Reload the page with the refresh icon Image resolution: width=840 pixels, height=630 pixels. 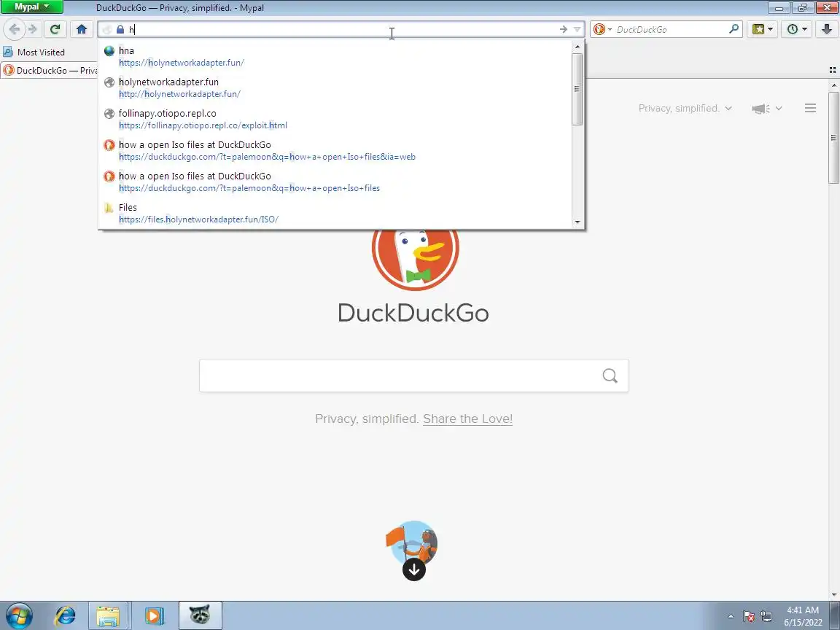tap(55, 29)
